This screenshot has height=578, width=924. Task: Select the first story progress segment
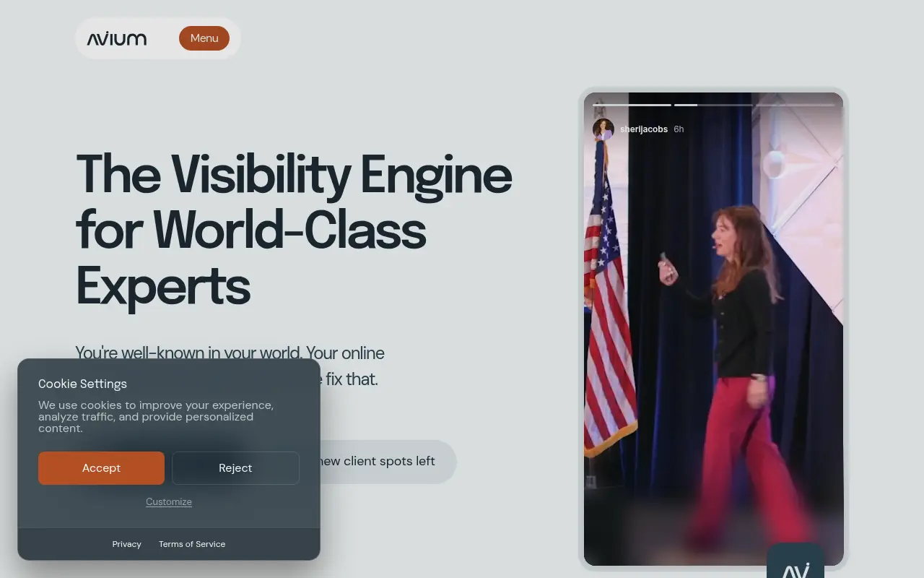pyautogui.click(x=632, y=105)
